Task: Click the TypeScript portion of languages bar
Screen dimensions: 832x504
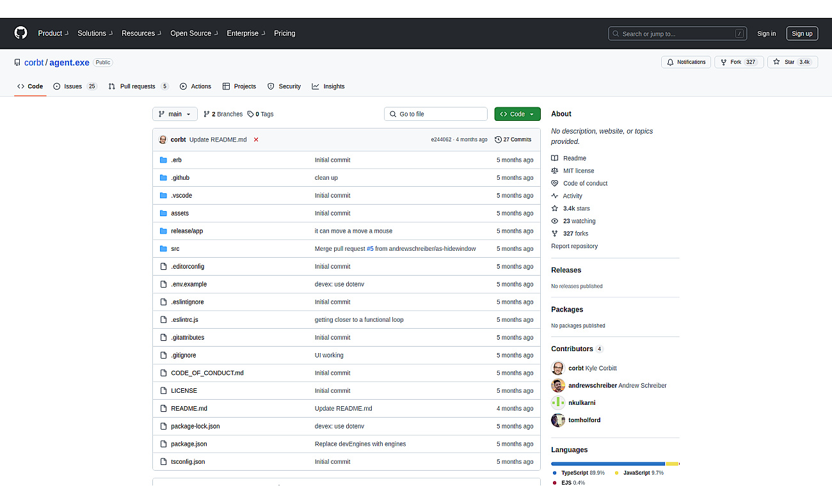Action: [x=608, y=464]
